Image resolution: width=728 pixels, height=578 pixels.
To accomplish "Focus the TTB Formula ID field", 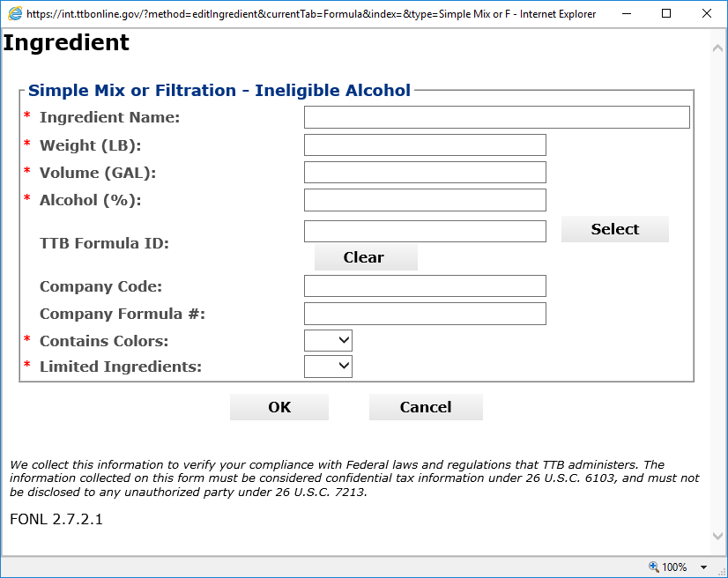I will click(425, 232).
